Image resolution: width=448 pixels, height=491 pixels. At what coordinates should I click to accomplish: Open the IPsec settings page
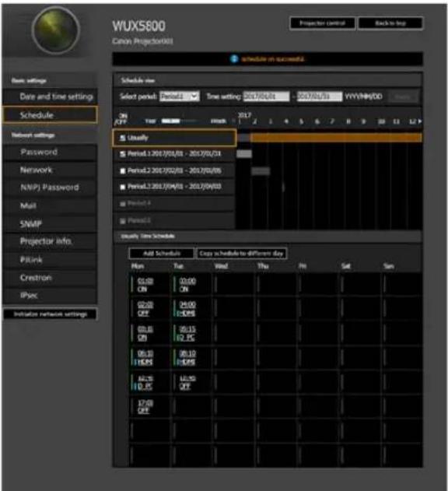click(50, 295)
